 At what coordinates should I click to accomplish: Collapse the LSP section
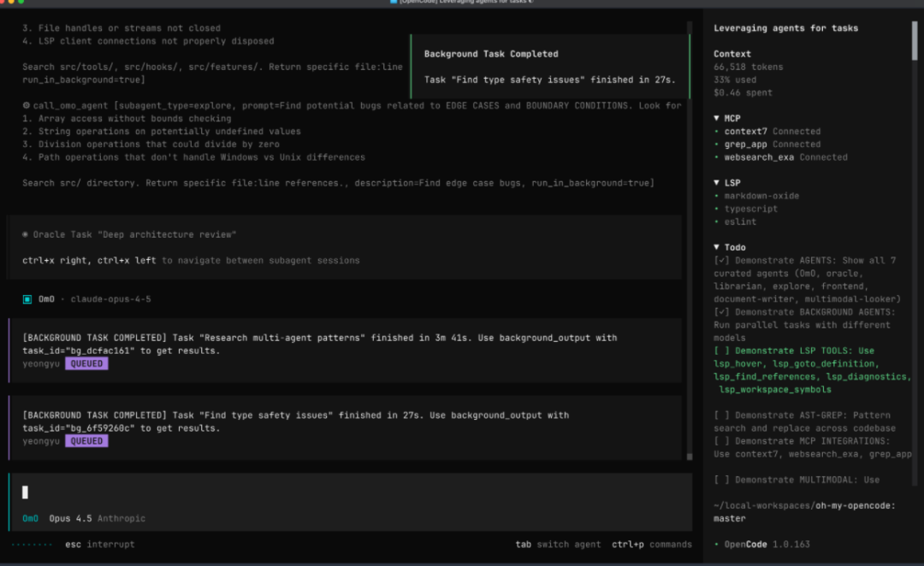(717, 183)
